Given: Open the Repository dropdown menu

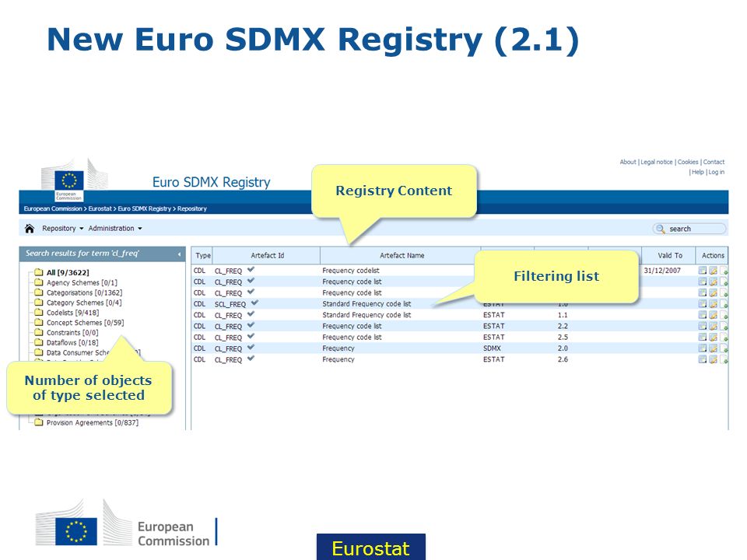Looking at the screenshot, I should tap(62, 229).
